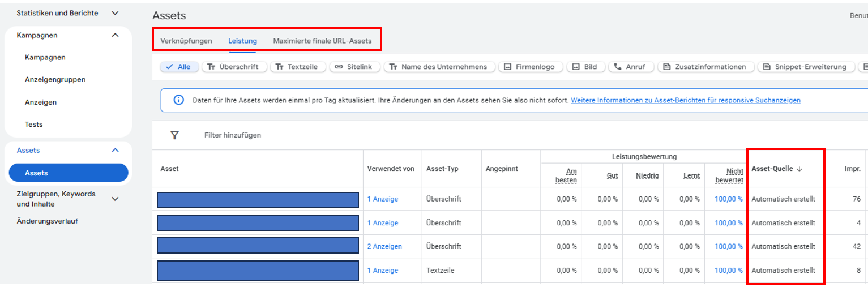
Task: Select the highlighted Assets sidebar item
Action: pyautogui.click(x=69, y=173)
